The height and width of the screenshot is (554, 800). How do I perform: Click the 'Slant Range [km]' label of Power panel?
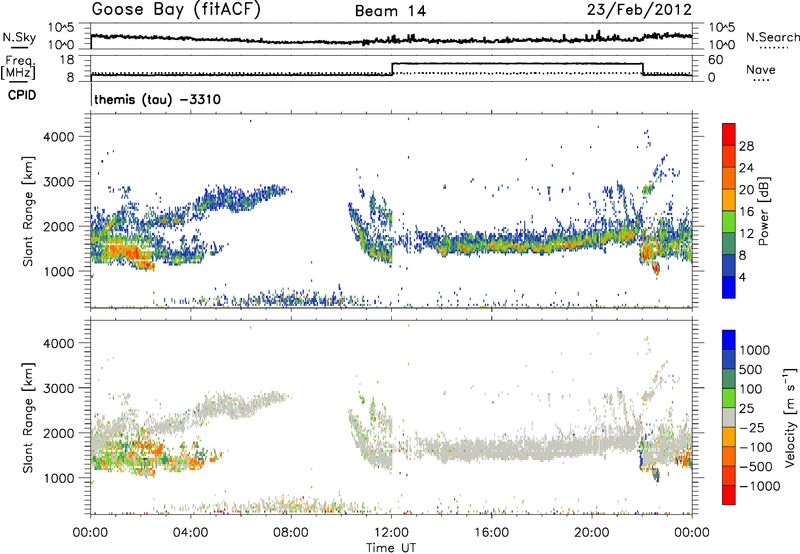[28, 211]
